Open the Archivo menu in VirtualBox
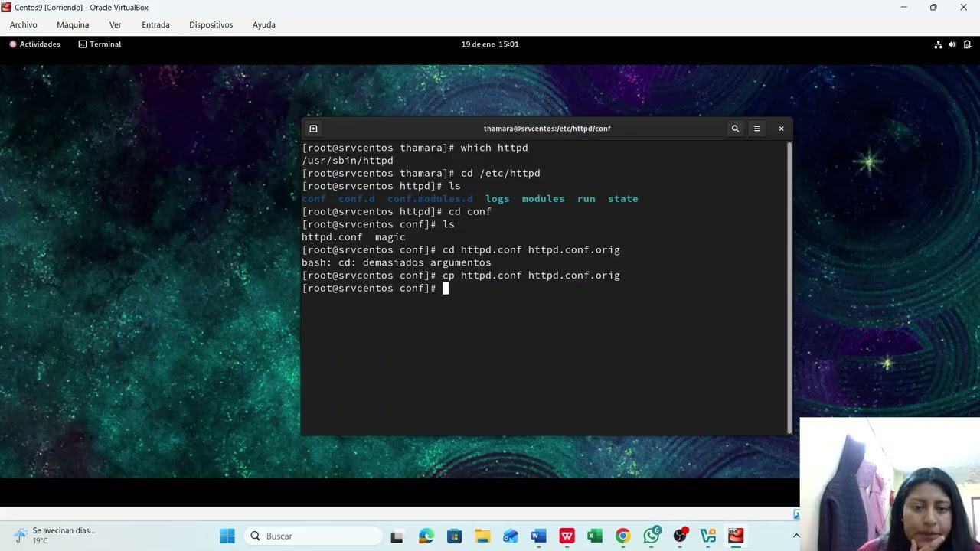980x551 pixels. coord(23,24)
